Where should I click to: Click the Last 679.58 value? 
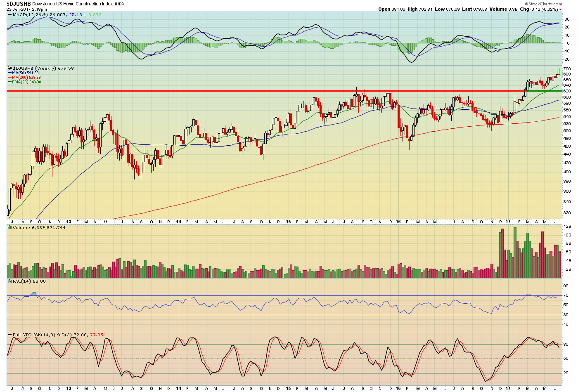pos(474,9)
